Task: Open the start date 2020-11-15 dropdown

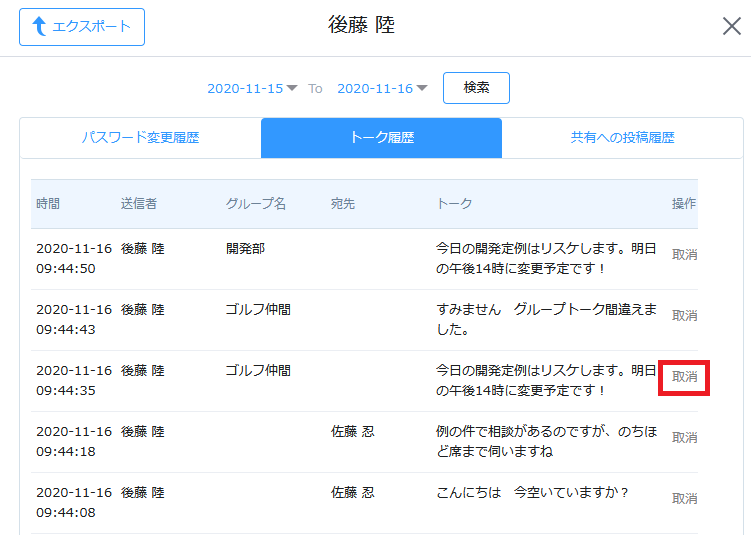Action: [x=292, y=88]
